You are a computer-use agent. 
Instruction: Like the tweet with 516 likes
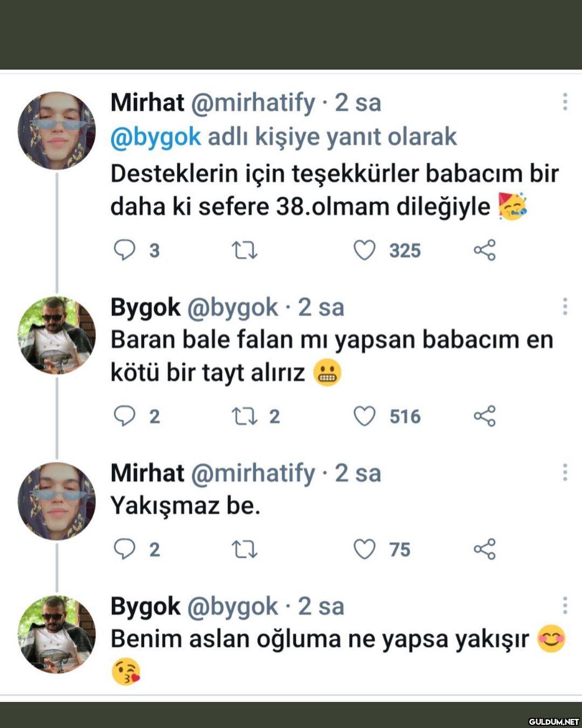tap(364, 417)
